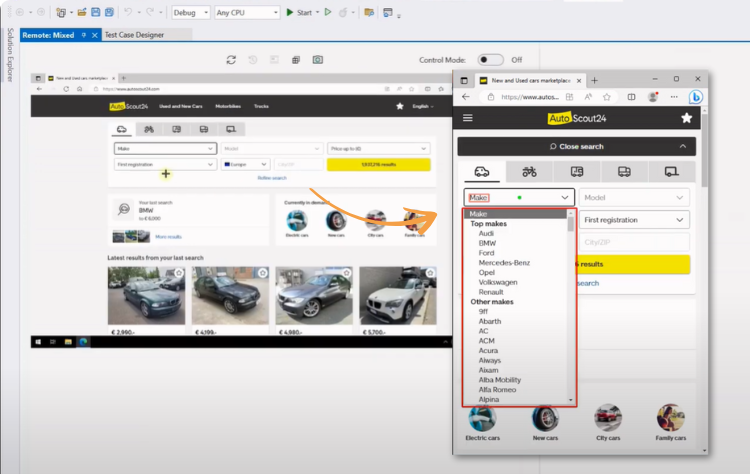Select Volkswagen in the makes list
This screenshot has height=474, width=750.
click(x=498, y=282)
